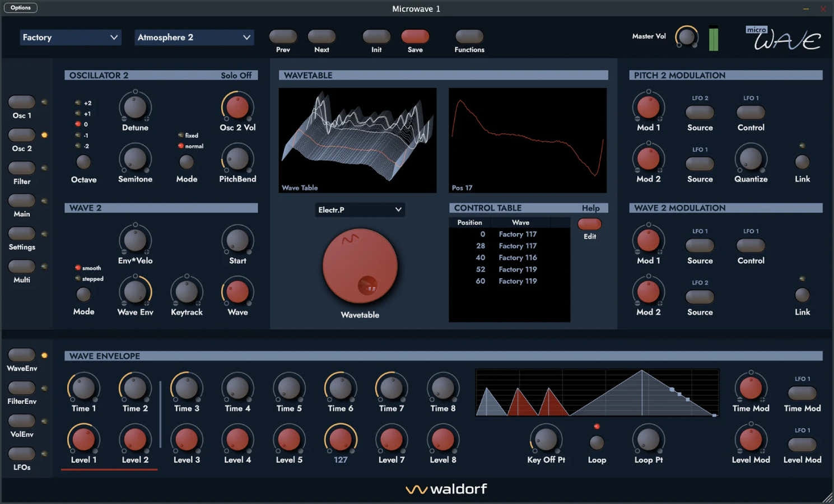Toggle Wave 2 smooth/stepped Mode switch
This screenshot has height=504, width=834.
click(83, 294)
